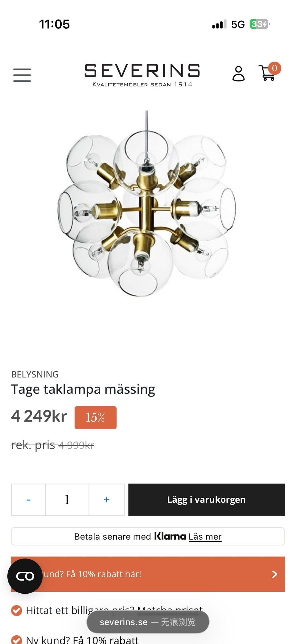Tap the Få 10% rabatt här banner

point(148,574)
